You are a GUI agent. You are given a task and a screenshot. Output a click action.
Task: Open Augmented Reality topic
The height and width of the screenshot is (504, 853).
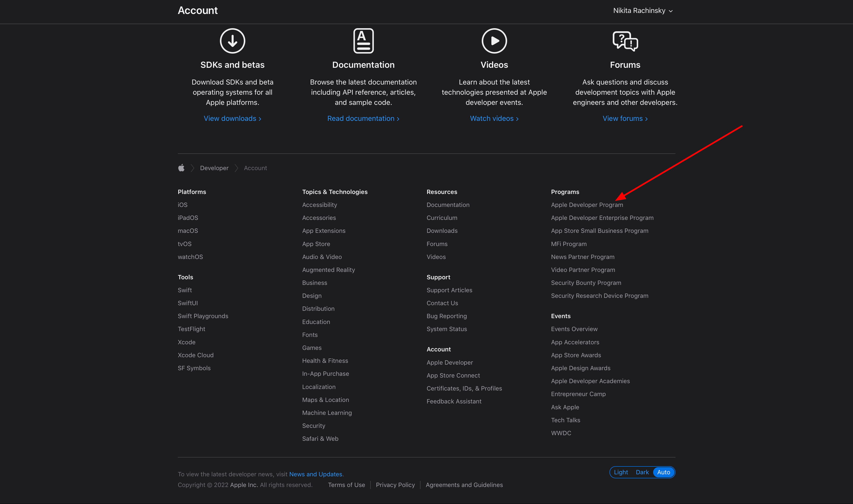(328, 270)
